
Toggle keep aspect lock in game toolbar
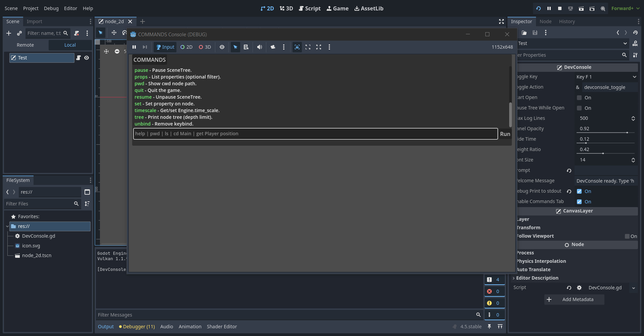[297, 47]
